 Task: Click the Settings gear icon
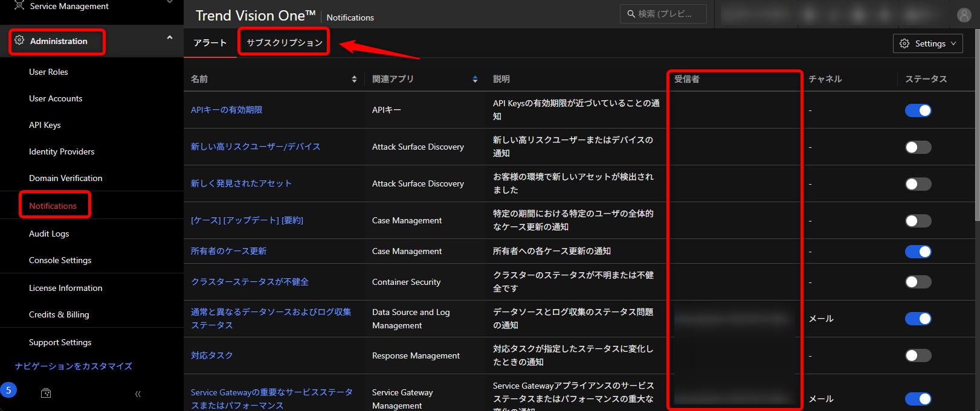(x=904, y=43)
